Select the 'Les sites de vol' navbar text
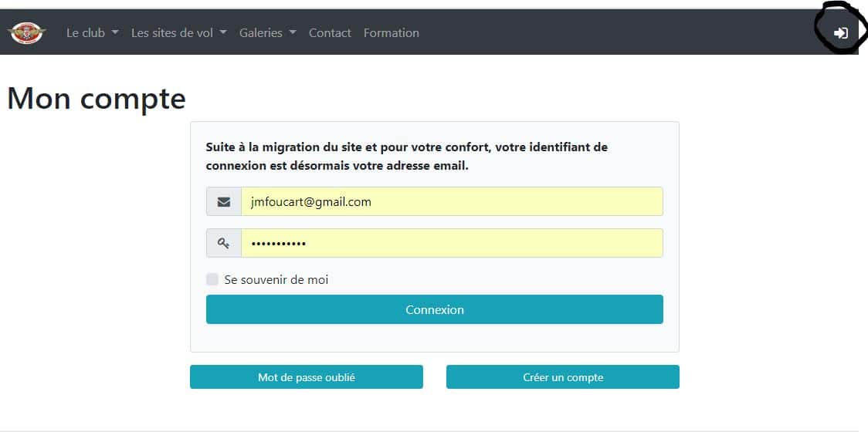Image resolution: width=868 pixels, height=432 pixels. tap(172, 32)
